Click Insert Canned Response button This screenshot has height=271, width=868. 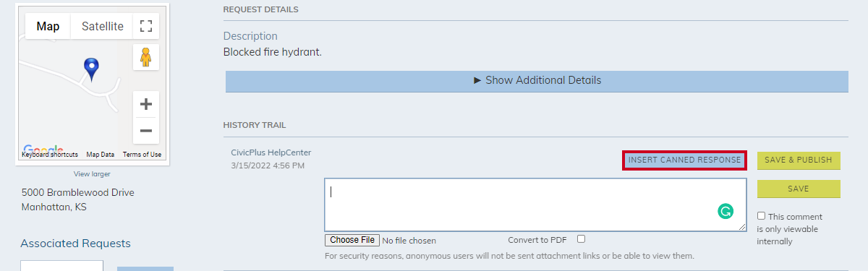(x=684, y=160)
